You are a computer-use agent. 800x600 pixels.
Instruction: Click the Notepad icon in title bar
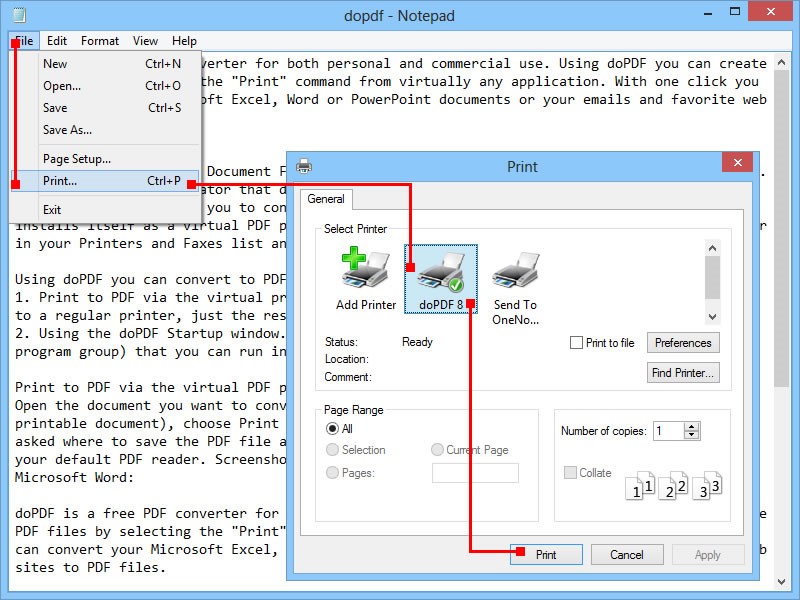[19, 15]
